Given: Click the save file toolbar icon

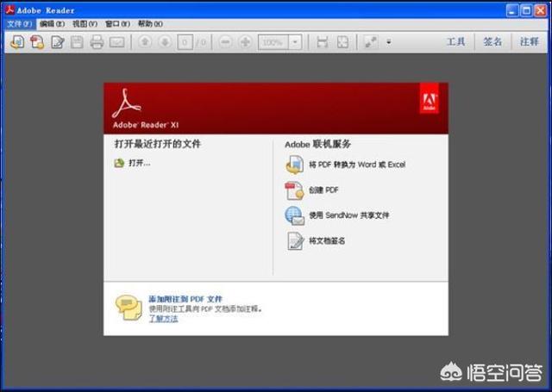Looking at the screenshot, I should 77,42.
